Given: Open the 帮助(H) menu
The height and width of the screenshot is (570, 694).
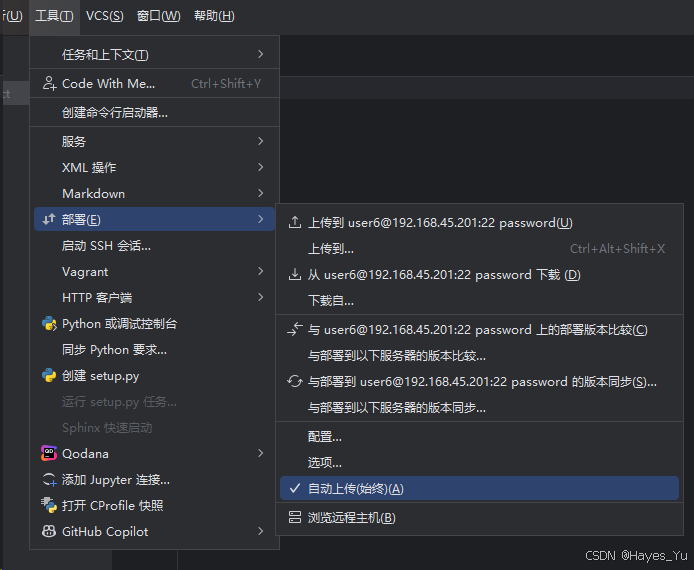Looking at the screenshot, I should click(x=214, y=16).
